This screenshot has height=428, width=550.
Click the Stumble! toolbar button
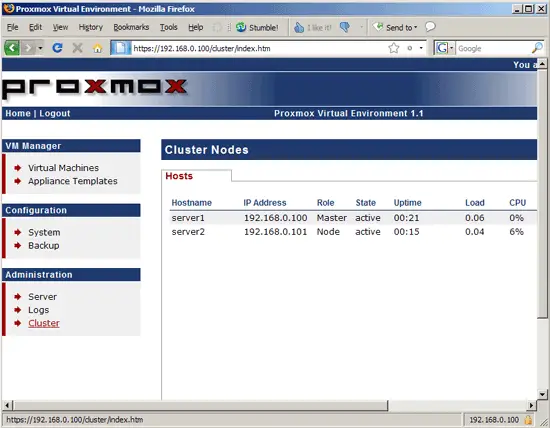[257, 27]
